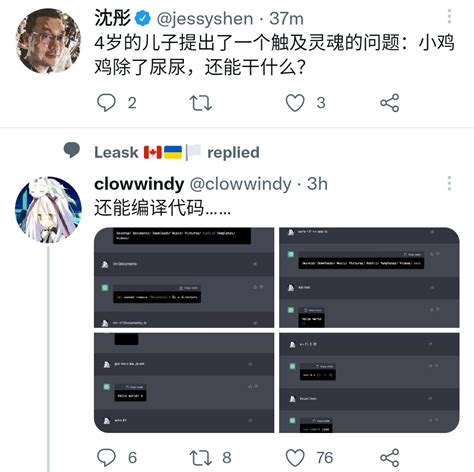View top-left screenshot in clowwindy's tweet

coord(184,278)
